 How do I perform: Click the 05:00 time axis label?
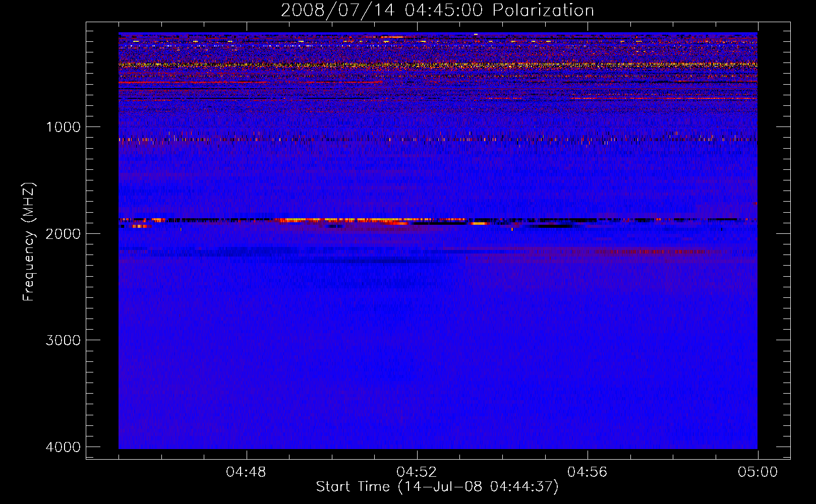pyautogui.click(x=757, y=472)
